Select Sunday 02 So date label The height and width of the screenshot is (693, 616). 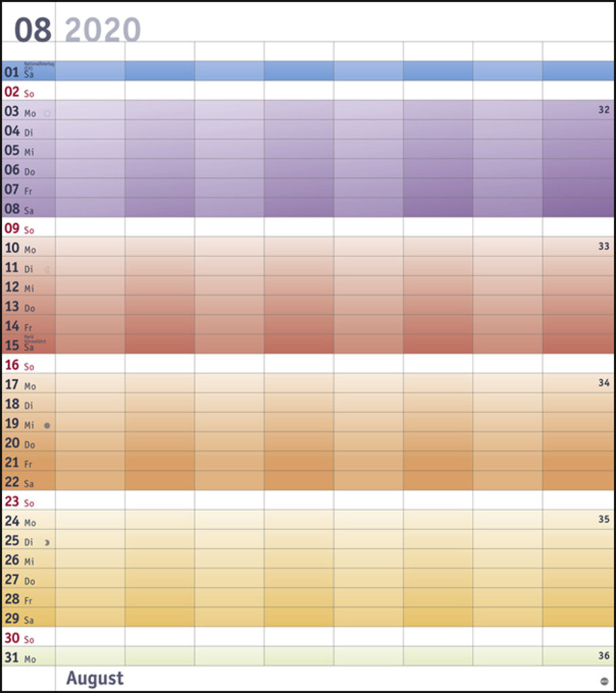pyautogui.click(x=20, y=92)
